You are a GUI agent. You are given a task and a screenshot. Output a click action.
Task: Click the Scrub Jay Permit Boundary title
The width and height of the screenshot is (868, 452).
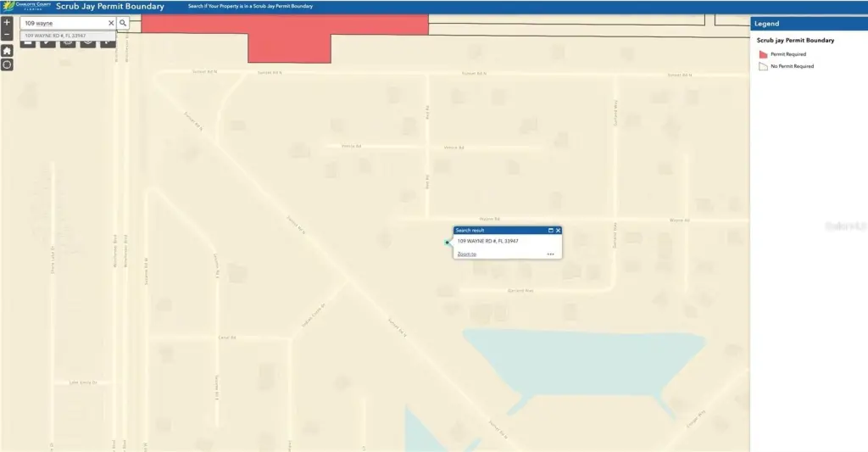[110, 6]
